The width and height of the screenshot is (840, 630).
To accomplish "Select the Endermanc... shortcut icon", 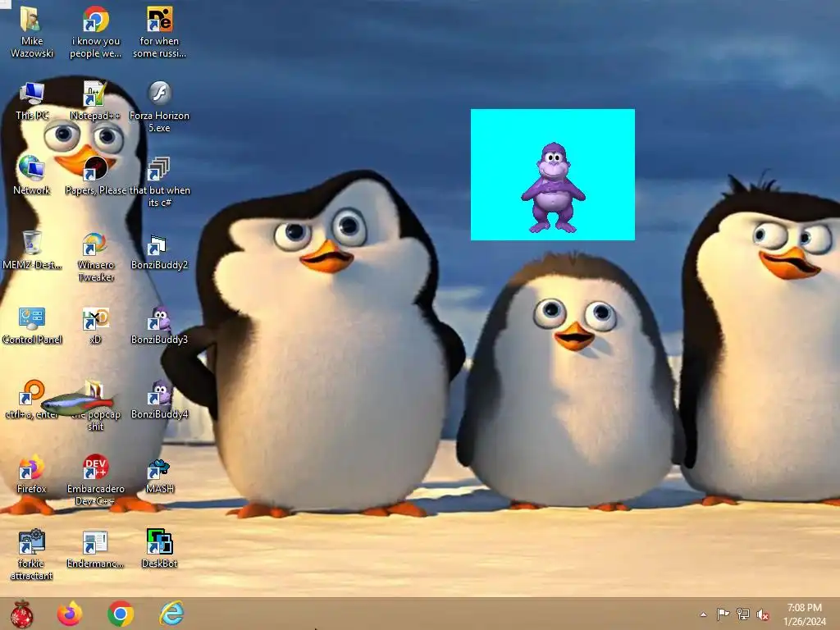I will click(x=95, y=542).
